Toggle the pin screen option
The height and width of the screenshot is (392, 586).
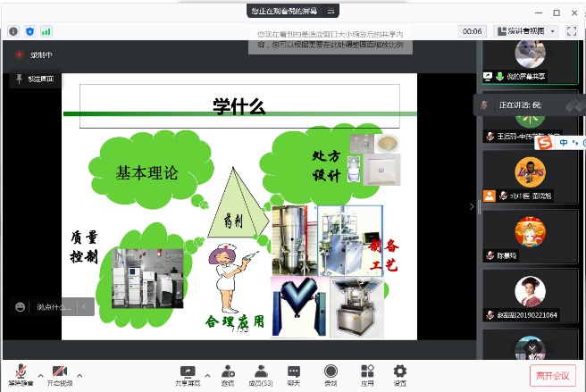35,79
